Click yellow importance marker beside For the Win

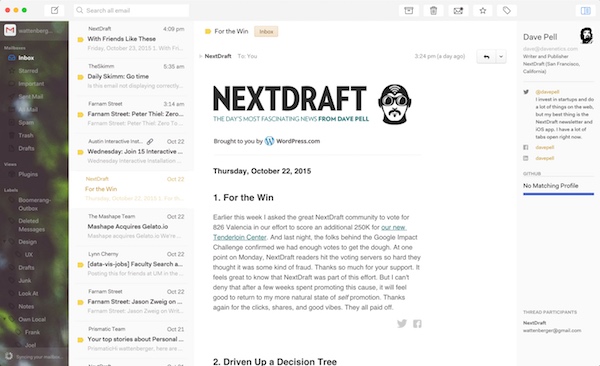point(208,31)
